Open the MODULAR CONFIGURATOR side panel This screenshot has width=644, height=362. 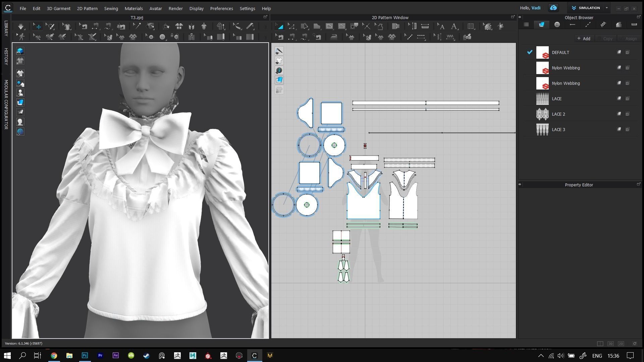click(6, 104)
